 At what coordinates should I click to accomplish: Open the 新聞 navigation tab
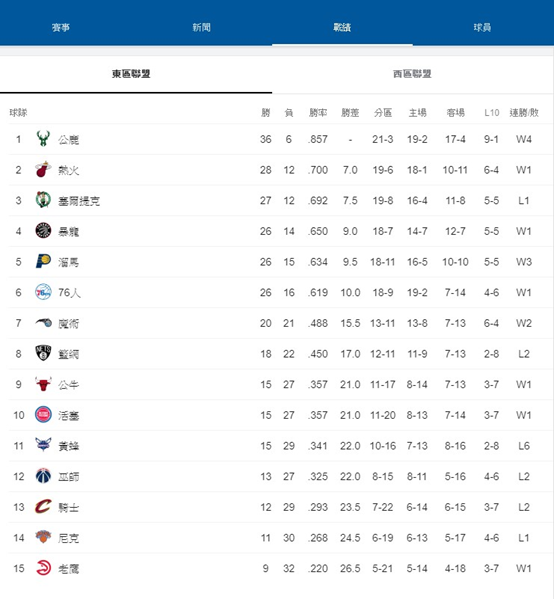201,27
